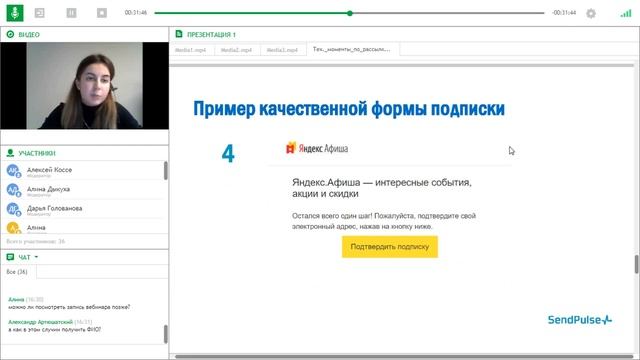Click the yellow Подтвердить подписку button
The height and width of the screenshot is (360, 640).
click(390, 247)
